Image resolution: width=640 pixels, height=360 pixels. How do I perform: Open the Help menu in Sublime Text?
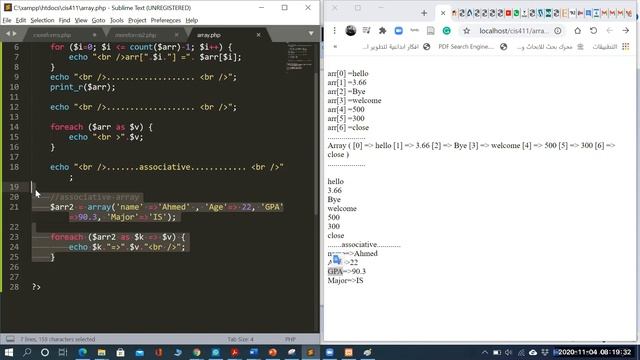(x=191, y=20)
